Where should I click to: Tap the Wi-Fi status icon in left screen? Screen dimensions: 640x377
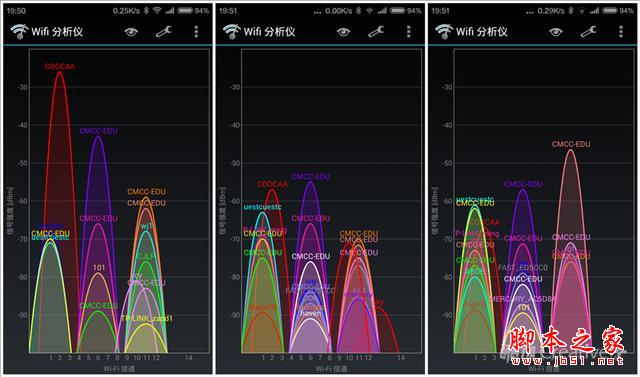[x=157, y=11]
